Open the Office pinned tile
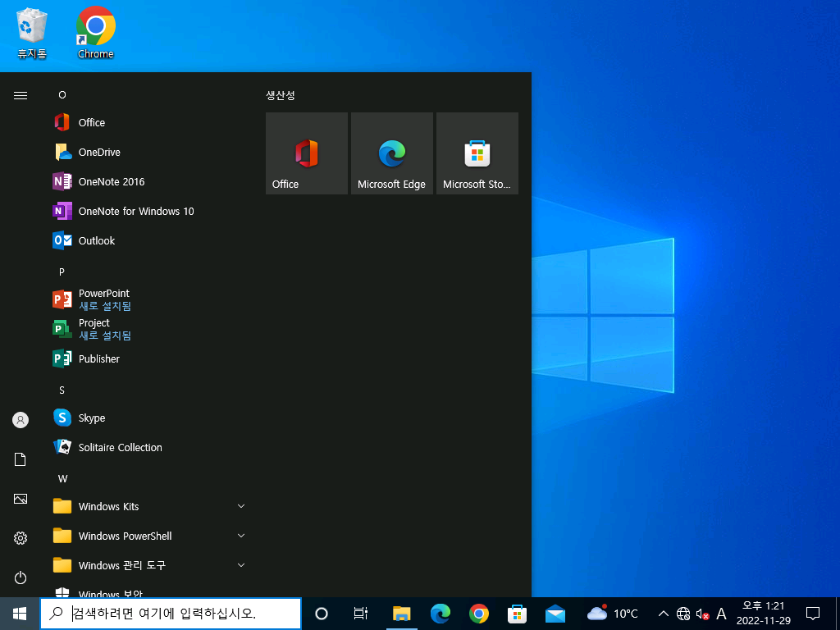 [x=307, y=153]
